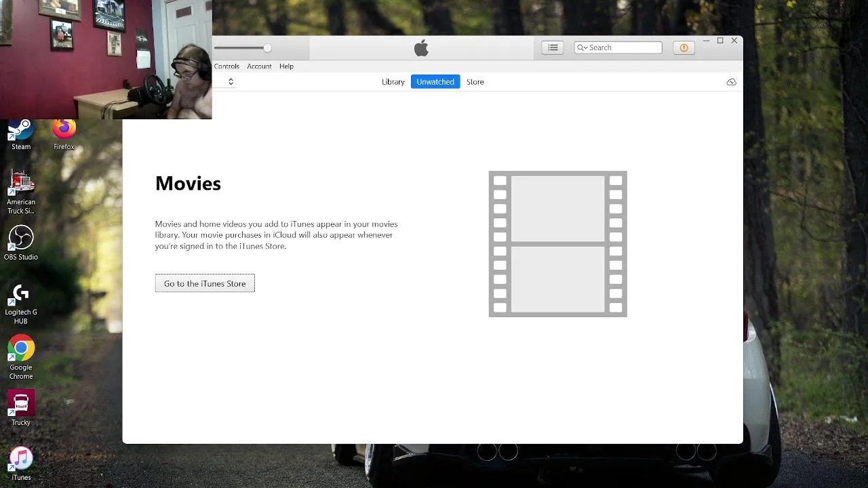Click the volume slider knob
The image size is (868, 488).
267,47
